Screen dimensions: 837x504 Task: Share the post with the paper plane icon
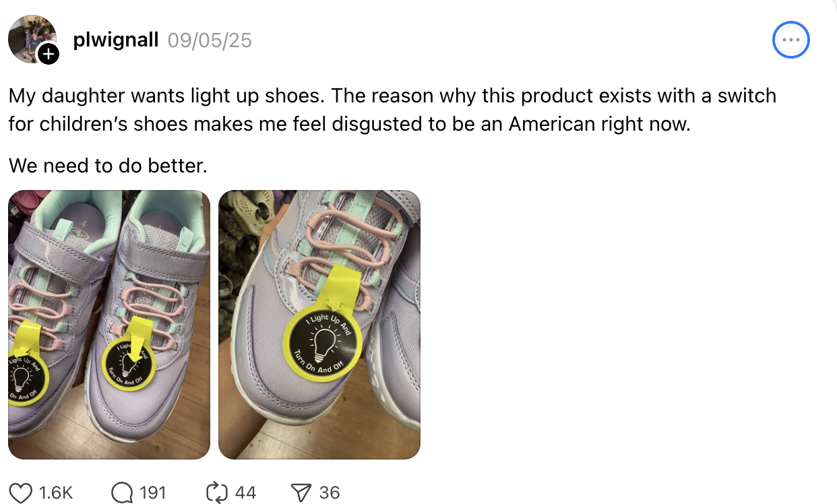tap(300, 493)
